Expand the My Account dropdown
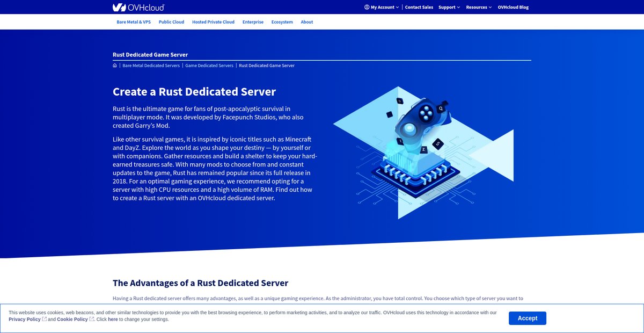This screenshot has height=333, width=644. [382, 7]
